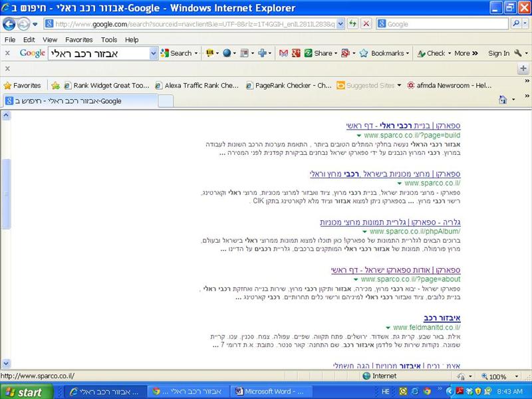The width and height of the screenshot is (532, 399).
Task: Open the Rank Widget Great Too... favorite
Action: (107, 86)
